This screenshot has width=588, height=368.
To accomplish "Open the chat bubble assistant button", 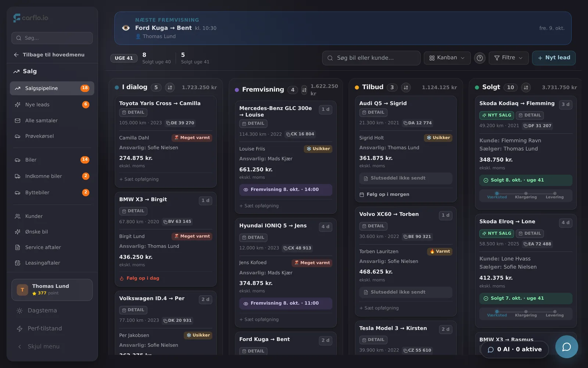I will pyautogui.click(x=566, y=347).
